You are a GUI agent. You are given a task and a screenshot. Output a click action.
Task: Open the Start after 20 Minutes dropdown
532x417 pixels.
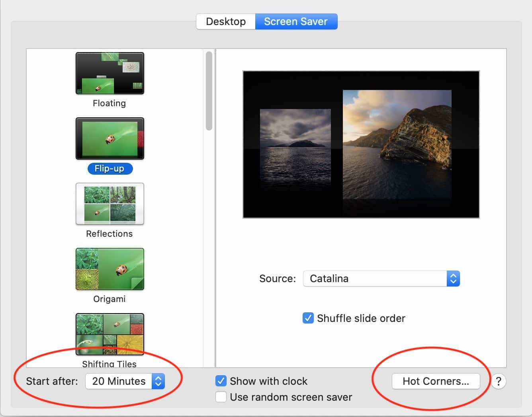pyautogui.click(x=125, y=381)
